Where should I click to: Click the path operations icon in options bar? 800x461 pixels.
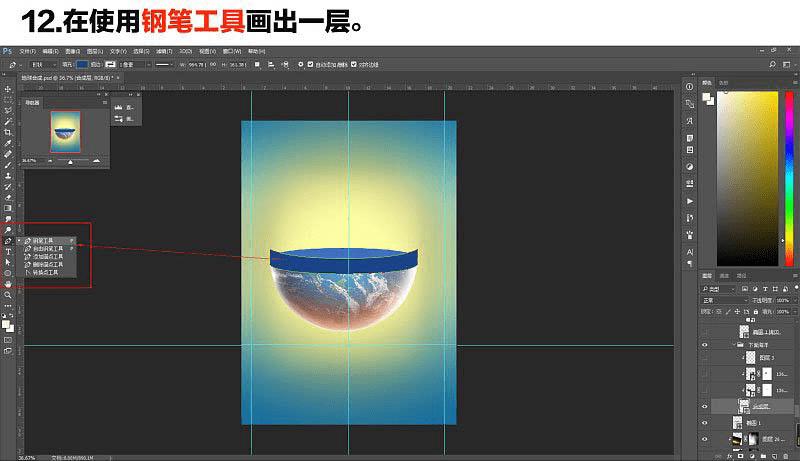coord(257,65)
